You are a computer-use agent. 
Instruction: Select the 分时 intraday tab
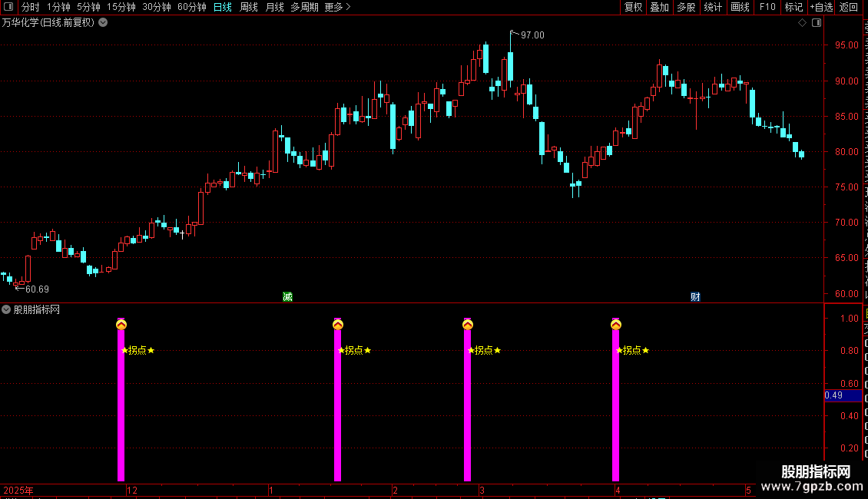31,7
